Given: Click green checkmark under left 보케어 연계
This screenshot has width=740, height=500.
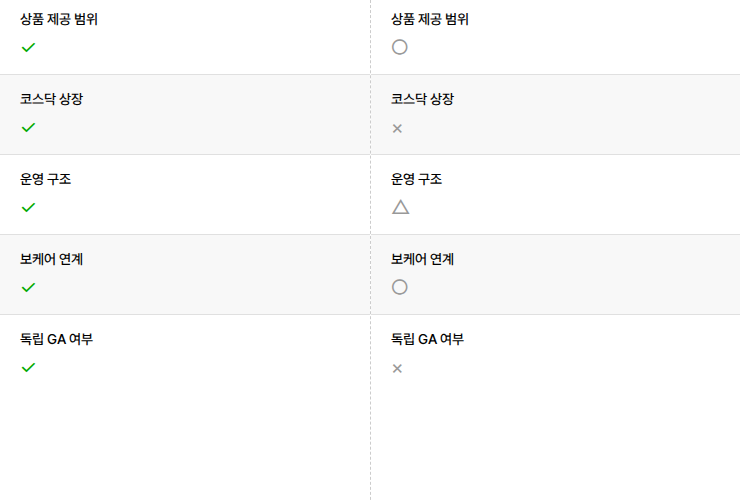Looking at the screenshot, I should pyautogui.click(x=28, y=287).
